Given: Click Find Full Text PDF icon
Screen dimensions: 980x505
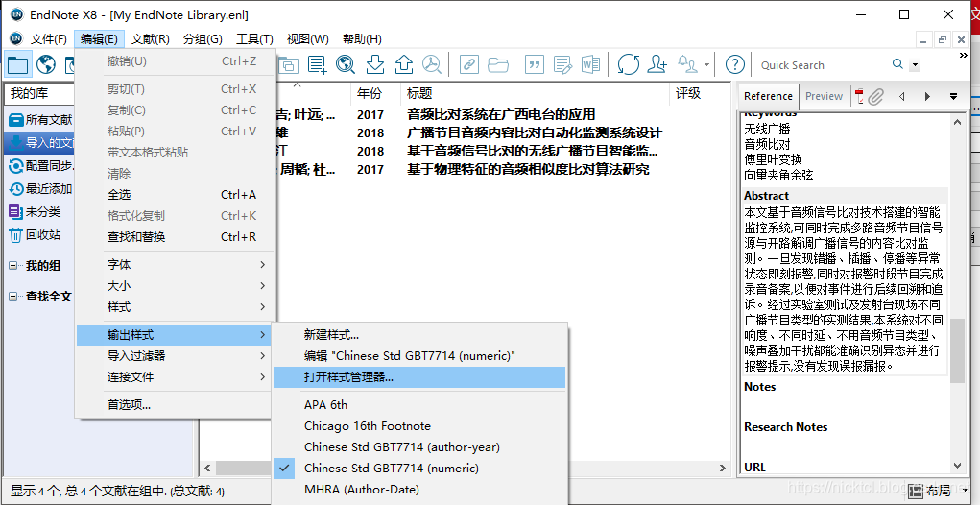Looking at the screenshot, I should click(x=431, y=64).
